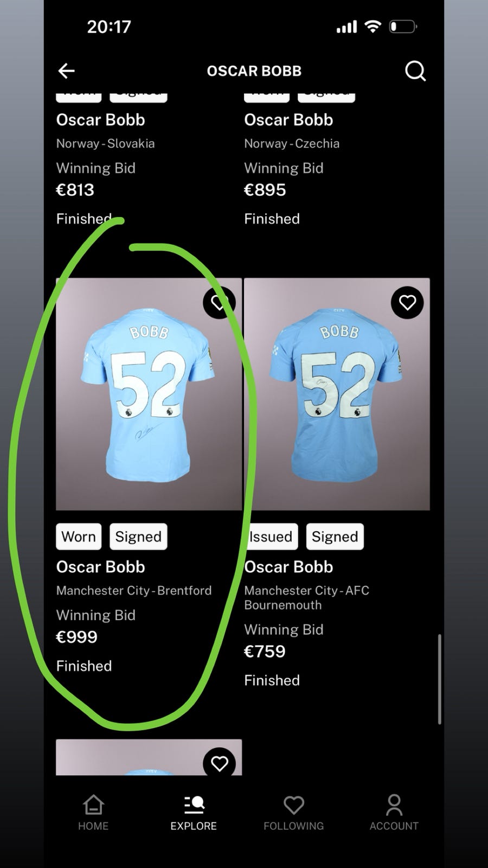Click the Worn tag on Brentford listing

[x=79, y=537]
